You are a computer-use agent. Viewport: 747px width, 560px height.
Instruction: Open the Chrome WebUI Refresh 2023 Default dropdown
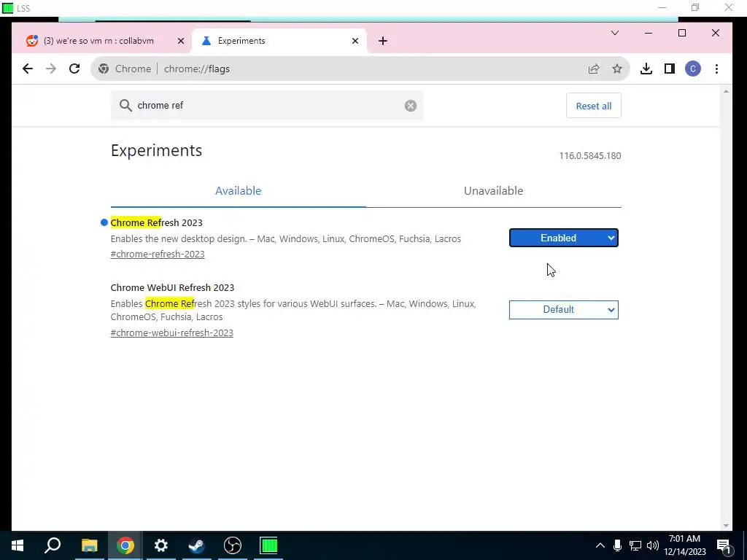564,309
